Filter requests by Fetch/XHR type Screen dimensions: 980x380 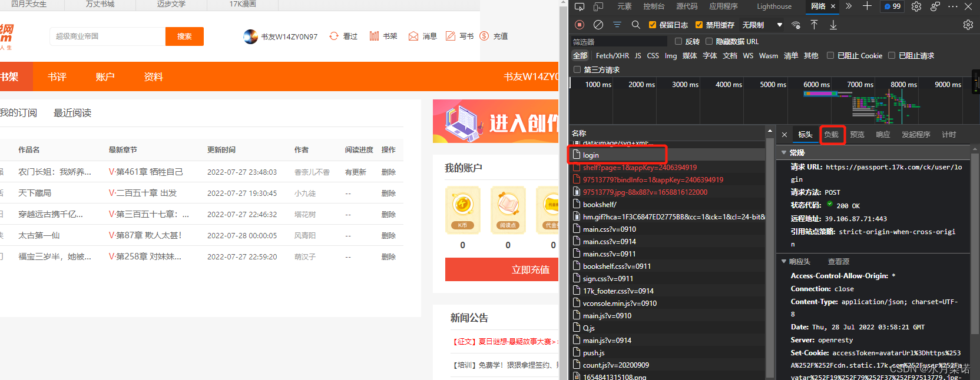tap(612, 55)
